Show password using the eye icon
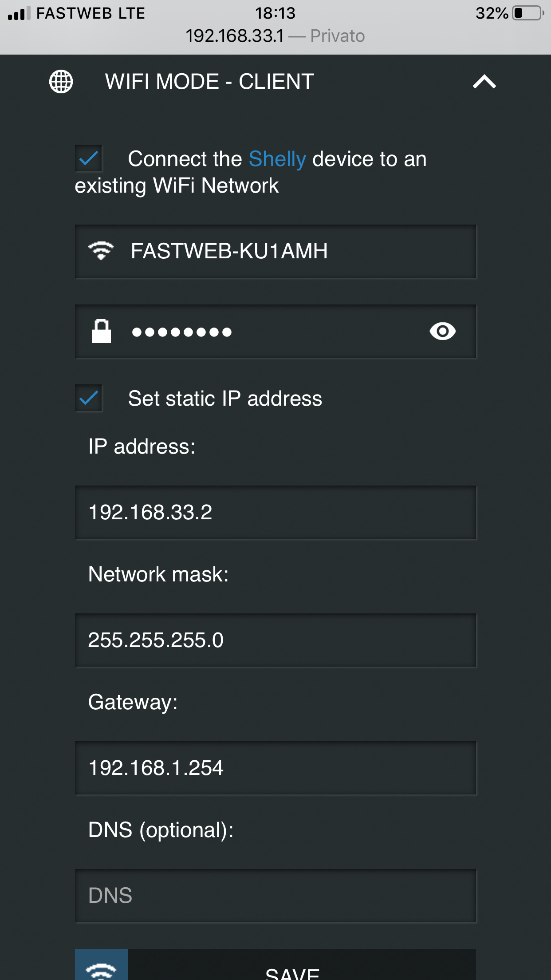The height and width of the screenshot is (980, 551). [x=442, y=331]
